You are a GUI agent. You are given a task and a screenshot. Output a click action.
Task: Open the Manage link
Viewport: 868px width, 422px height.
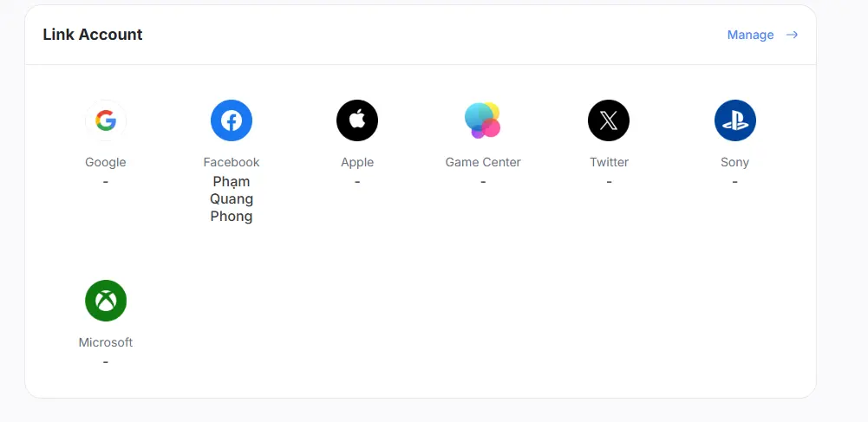[750, 35]
